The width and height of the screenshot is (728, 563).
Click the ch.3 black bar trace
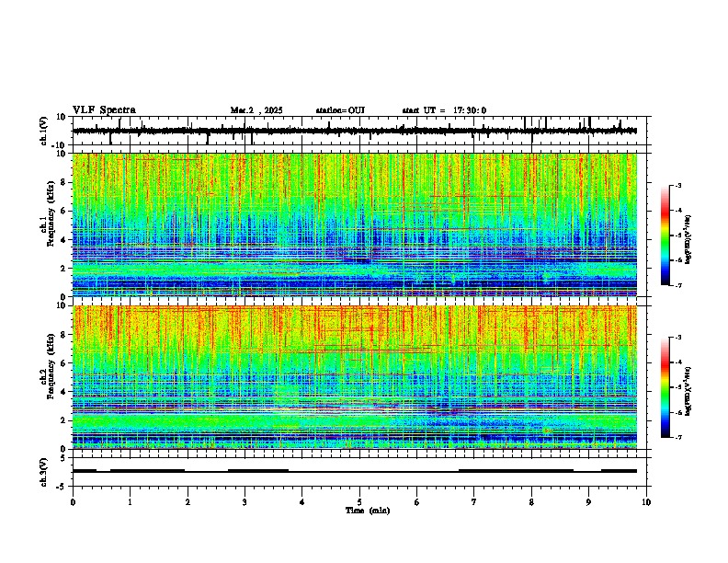[x=355, y=471]
